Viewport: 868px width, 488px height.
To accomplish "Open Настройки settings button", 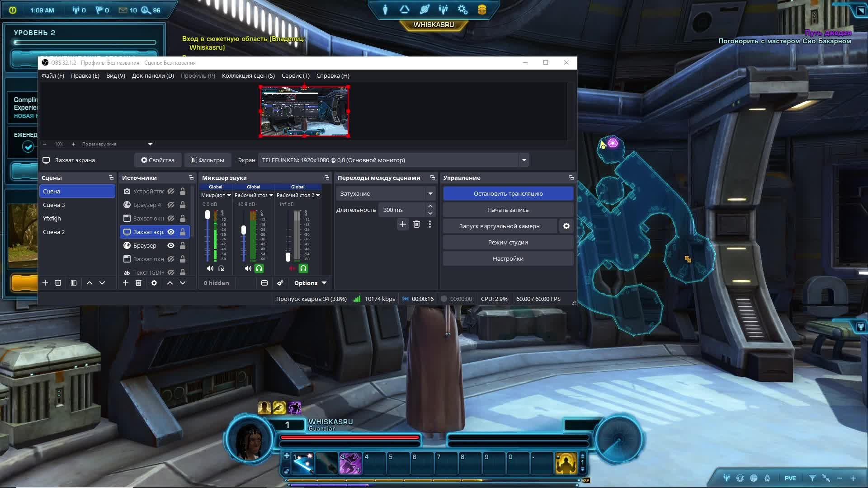I will coord(508,258).
